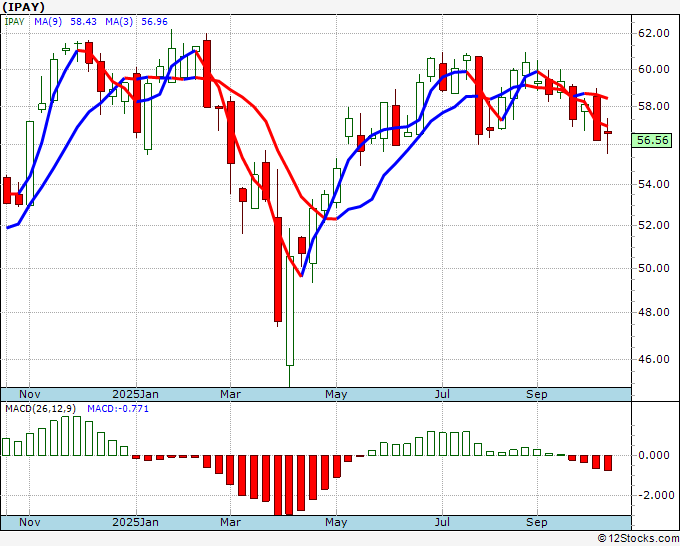
Task: Select May on the price chart time axis
Action: (x=336, y=394)
